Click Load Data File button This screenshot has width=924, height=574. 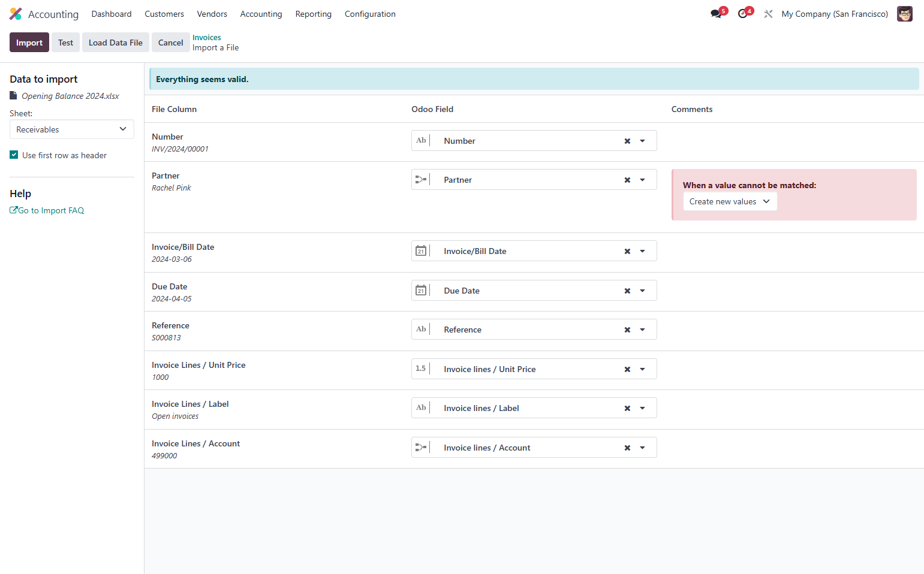[x=116, y=43]
